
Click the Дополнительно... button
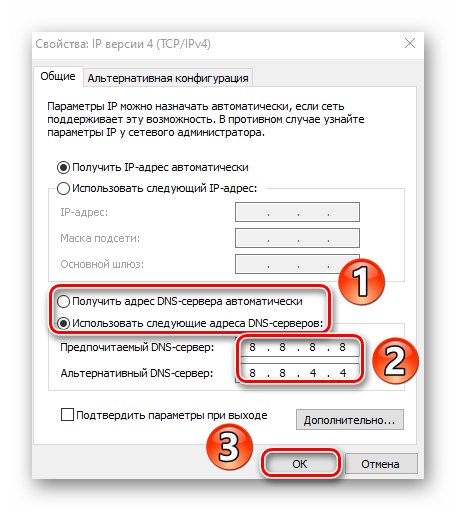[350, 420]
